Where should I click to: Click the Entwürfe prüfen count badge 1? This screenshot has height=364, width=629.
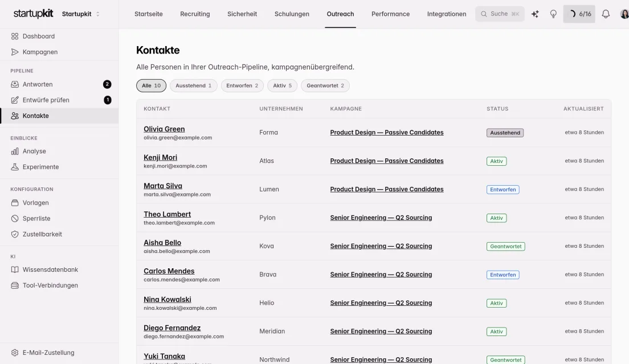[108, 100]
